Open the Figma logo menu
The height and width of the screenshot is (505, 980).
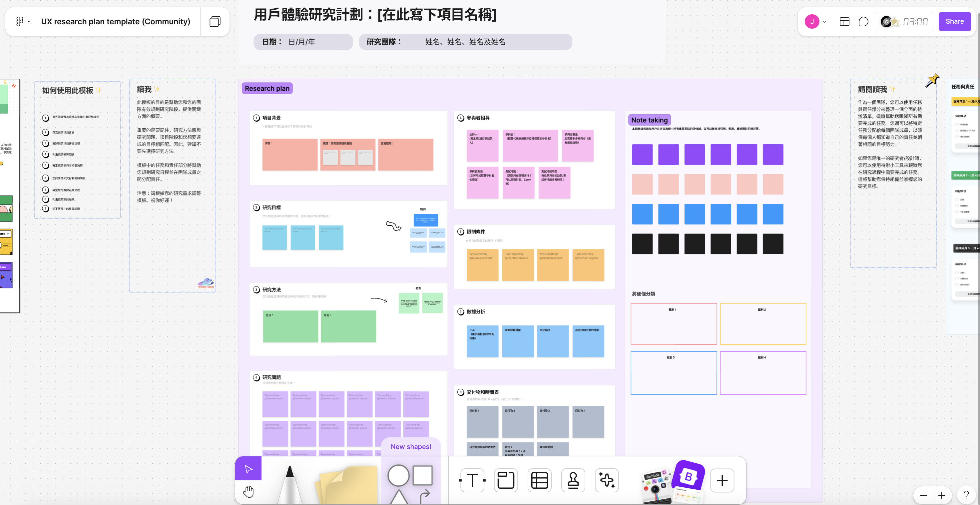pyautogui.click(x=20, y=21)
